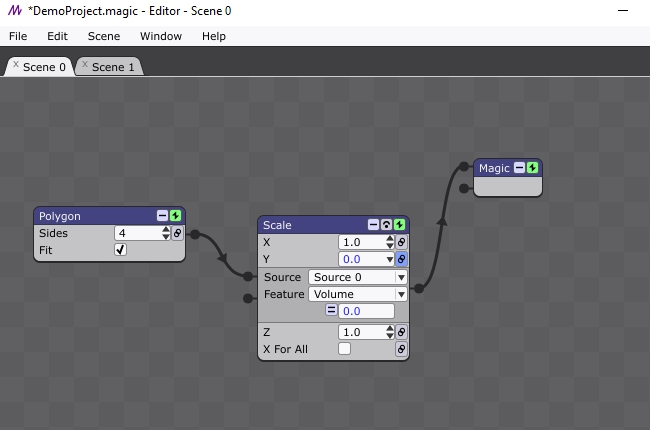Click the Polygon node output port
Viewport: 650px width, 430px height.
(x=195, y=235)
